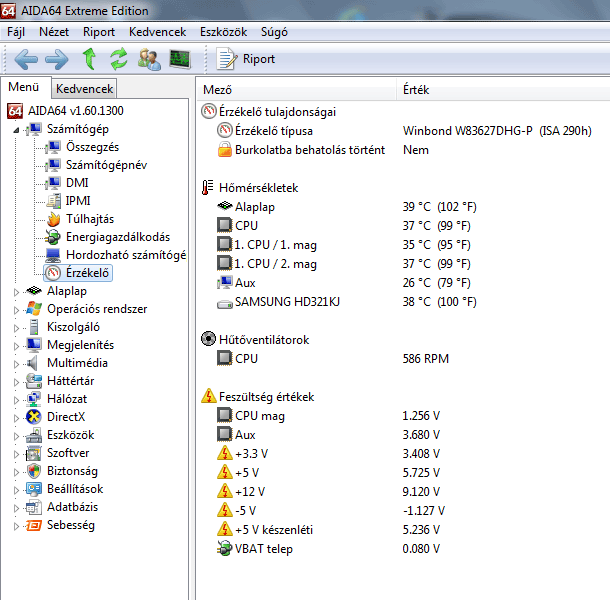Click the Számítógép computer icon in tree
The image size is (610, 600).
pyautogui.click(x=35, y=129)
